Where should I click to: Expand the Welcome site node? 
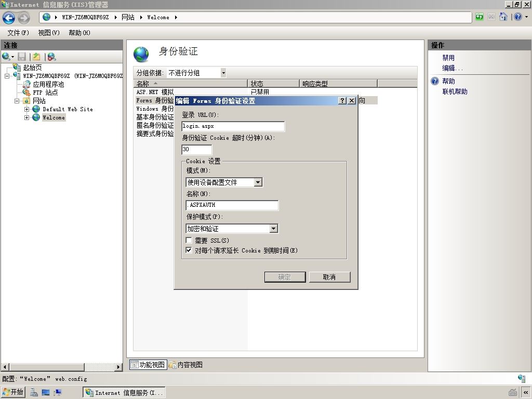click(x=27, y=117)
